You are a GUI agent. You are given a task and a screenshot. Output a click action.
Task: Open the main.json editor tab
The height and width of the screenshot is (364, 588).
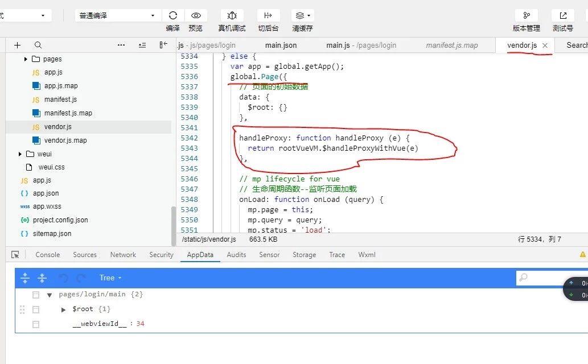pos(281,45)
